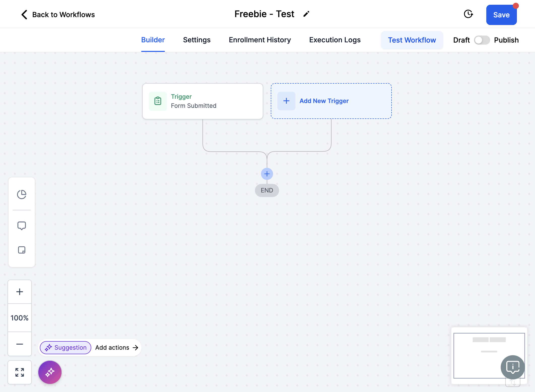
Task: Click the minimap canvas preview
Action: point(489,356)
